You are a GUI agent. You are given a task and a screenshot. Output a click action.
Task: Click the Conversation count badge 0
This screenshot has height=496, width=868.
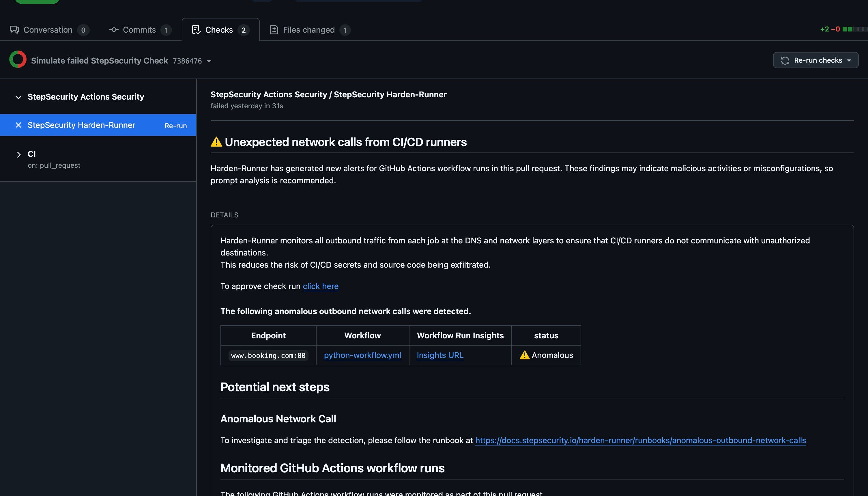(x=83, y=30)
